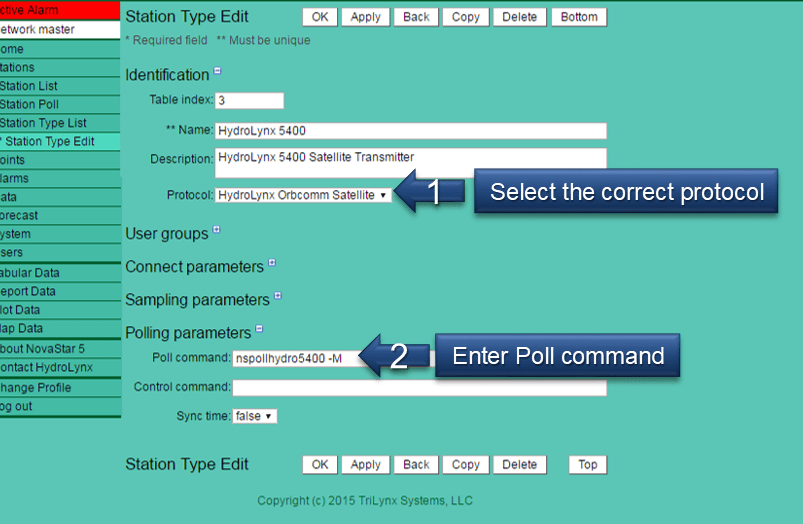Image resolution: width=803 pixels, height=524 pixels.
Task: Click the top Copy button
Action: [x=465, y=17]
